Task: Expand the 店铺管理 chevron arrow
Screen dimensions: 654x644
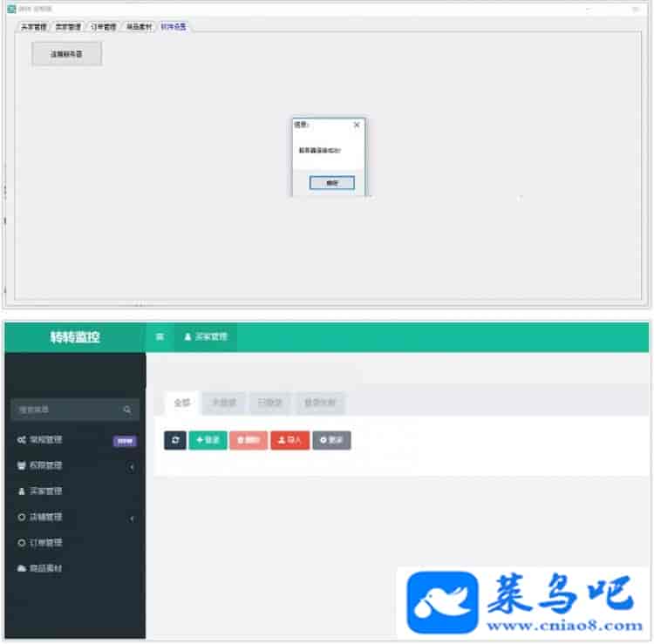Action: (132, 519)
